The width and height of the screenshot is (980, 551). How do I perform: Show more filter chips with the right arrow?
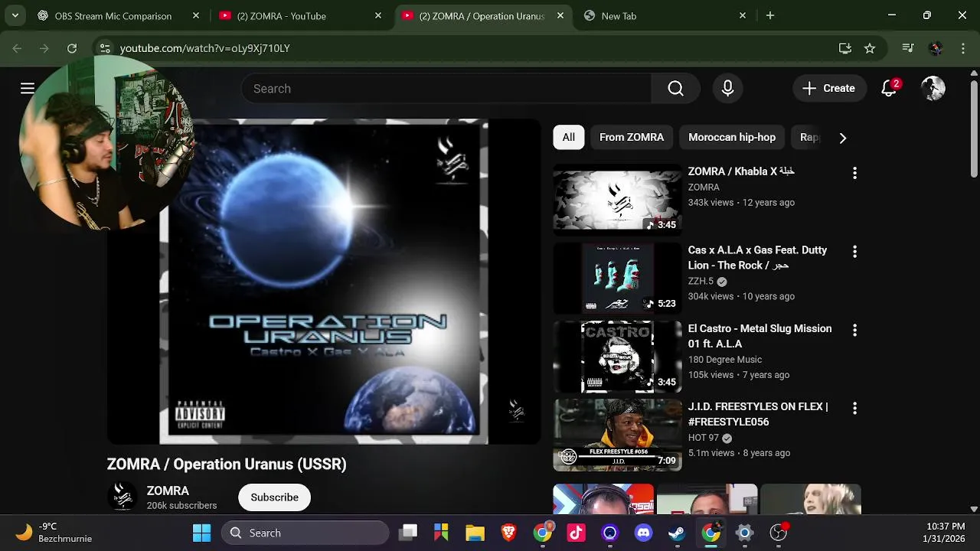842,138
